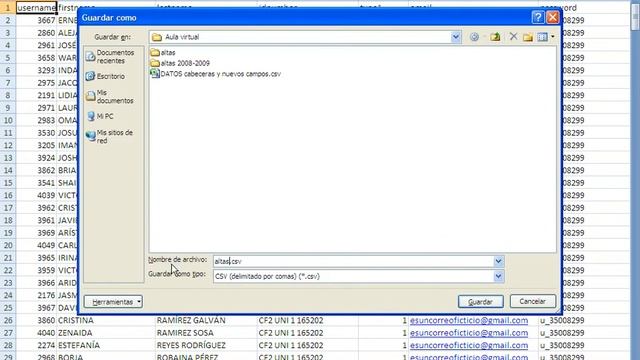This screenshot has height=360, width=640.
Task: Expand the Guardar como tipo dropdown arrow
Action: point(498,276)
